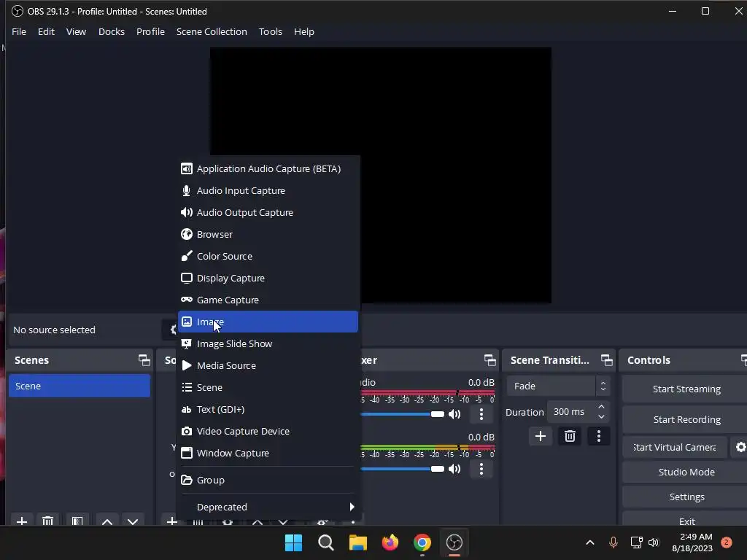This screenshot has width=747, height=560.
Task: Select the Text (GDI+) source
Action: click(x=268, y=410)
